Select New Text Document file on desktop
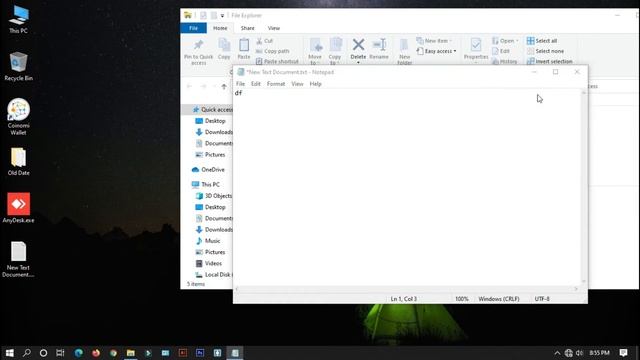Screen dimensions: 640x360 (18, 260)
